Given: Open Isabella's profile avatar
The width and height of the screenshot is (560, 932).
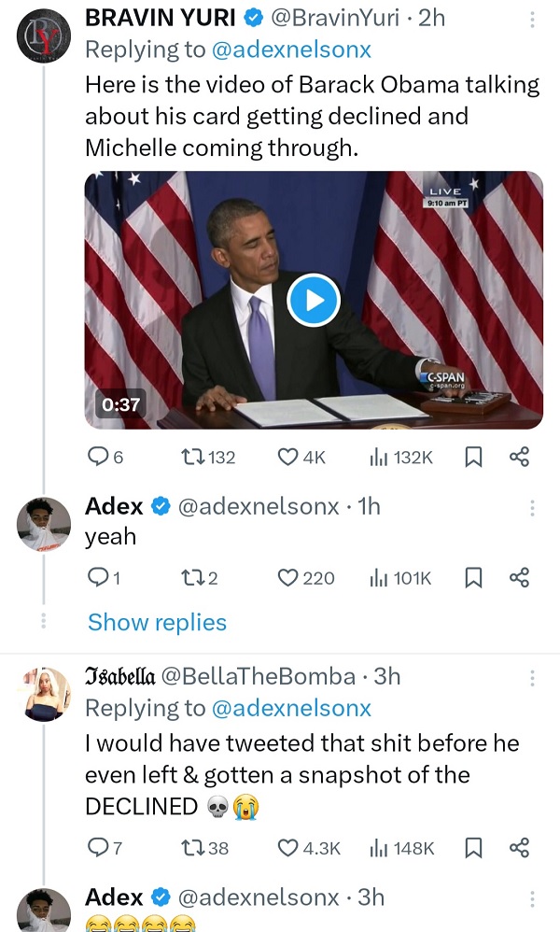Looking at the screenshot, I should click(44, 694).
